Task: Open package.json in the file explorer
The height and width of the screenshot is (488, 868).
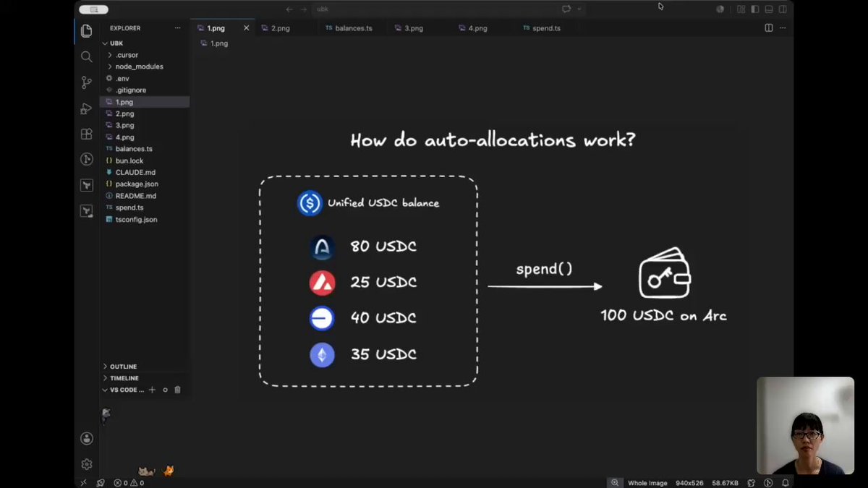Action: (145, 184)
